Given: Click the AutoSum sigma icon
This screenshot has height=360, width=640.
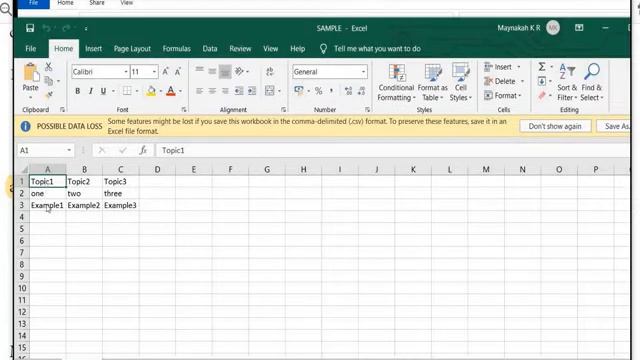Looking at the screenshot, I should (542, 67).
